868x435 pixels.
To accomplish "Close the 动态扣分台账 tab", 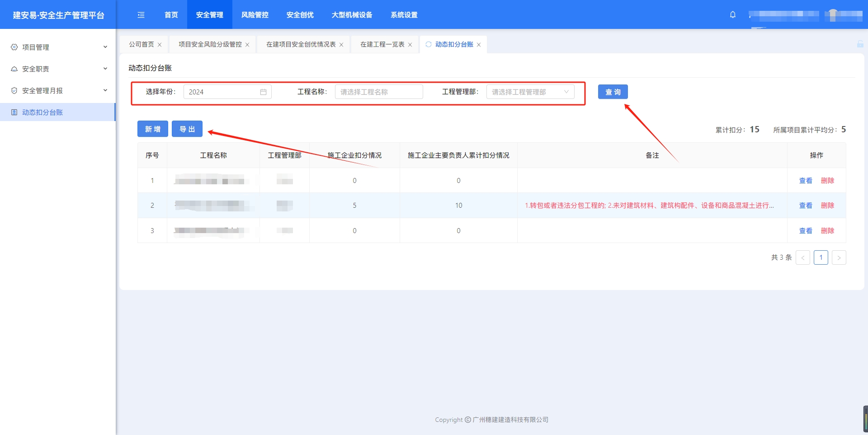I will [479, 45].
